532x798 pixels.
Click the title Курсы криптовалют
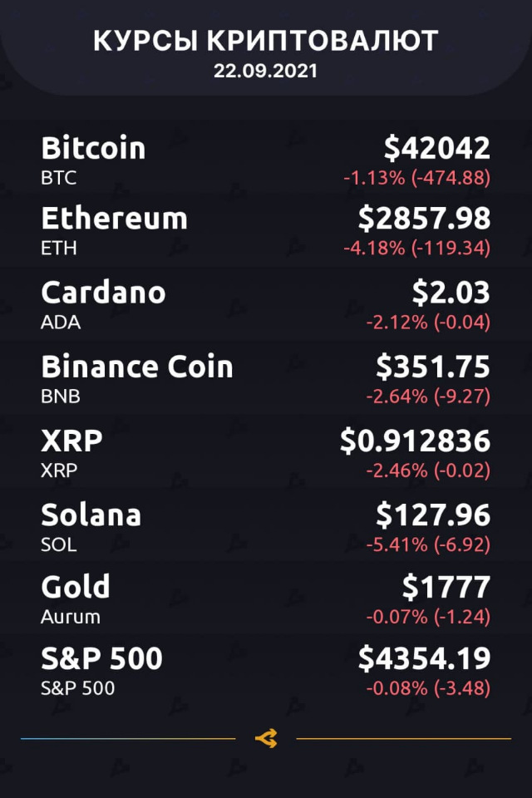(x=266, y=41)
